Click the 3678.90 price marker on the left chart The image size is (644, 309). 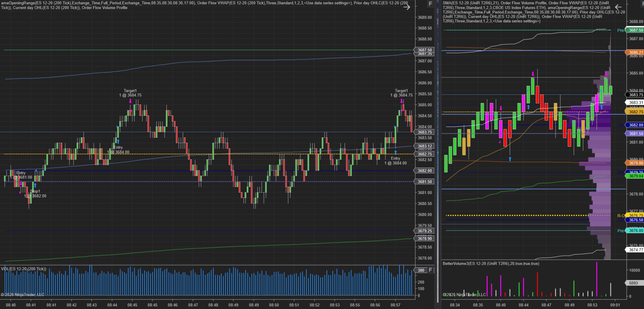point(424,239)
